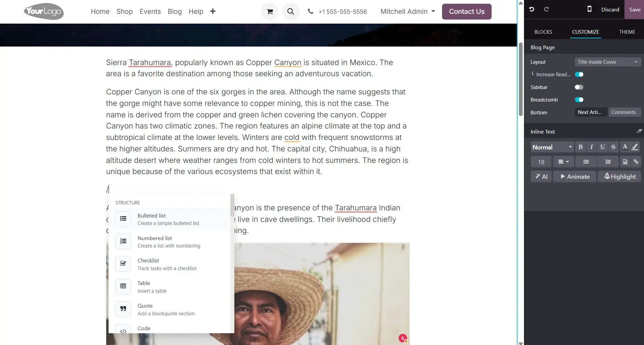Enable the Sidebar toggle
This screenshot has width=644, height=345.
click(579, 87)
